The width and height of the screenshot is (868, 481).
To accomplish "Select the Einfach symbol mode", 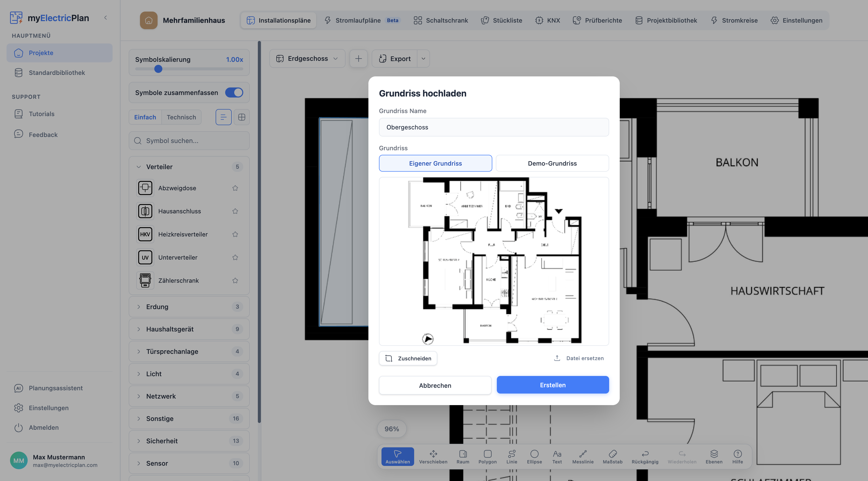I will coord(145,117).
